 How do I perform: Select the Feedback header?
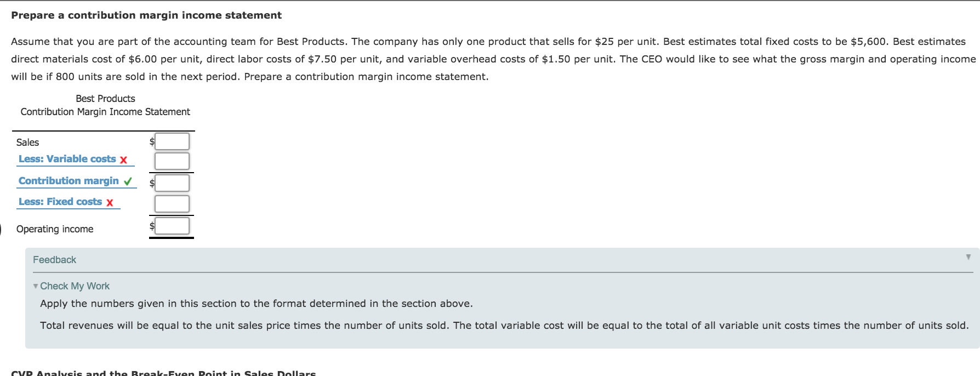pos(54,259)
